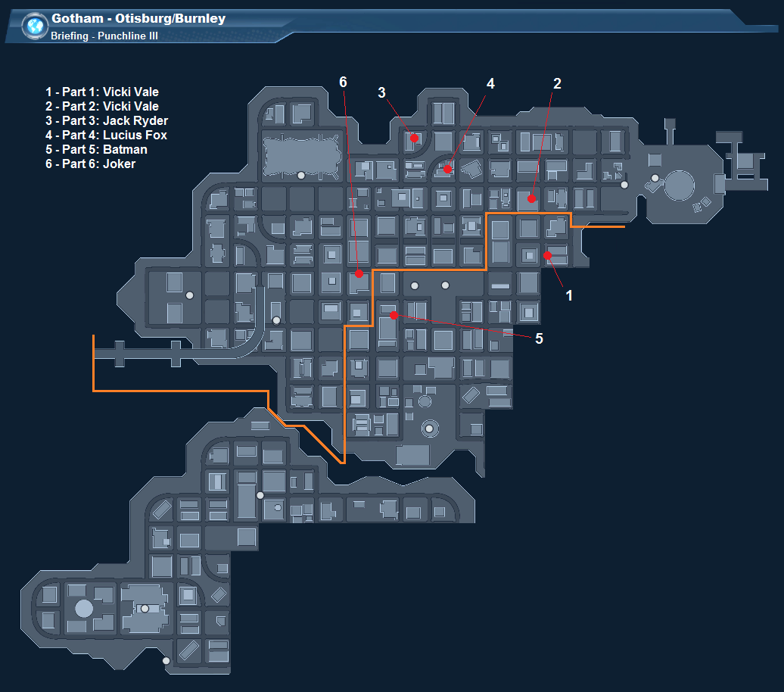
Task: Select legend line Part 3: Jack Ryder
Action: (107, 121)
